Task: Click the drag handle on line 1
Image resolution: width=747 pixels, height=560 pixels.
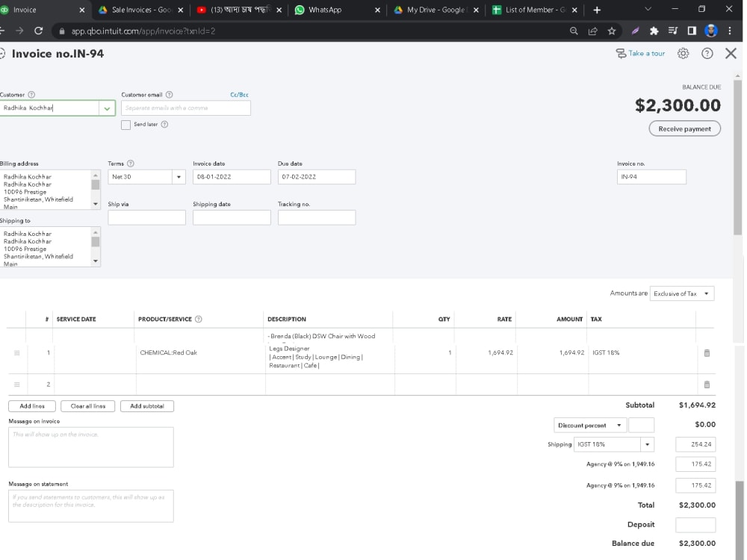Action: click(16, 352)
